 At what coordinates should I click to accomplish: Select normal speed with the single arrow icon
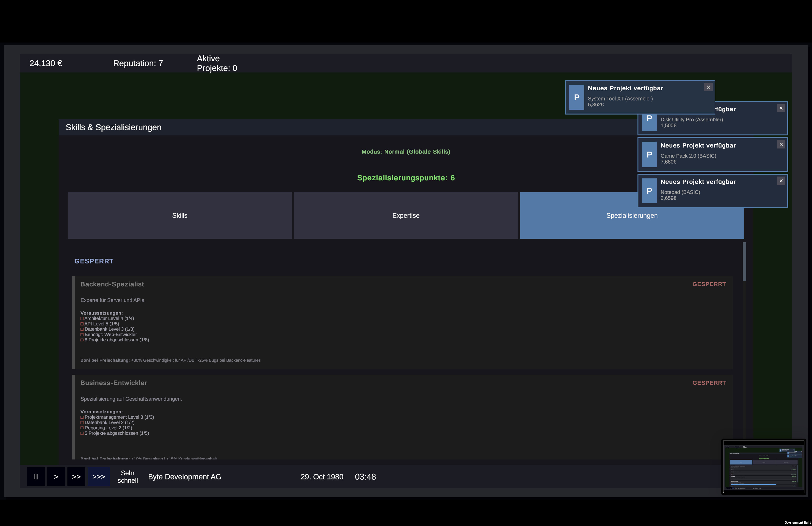56,477
